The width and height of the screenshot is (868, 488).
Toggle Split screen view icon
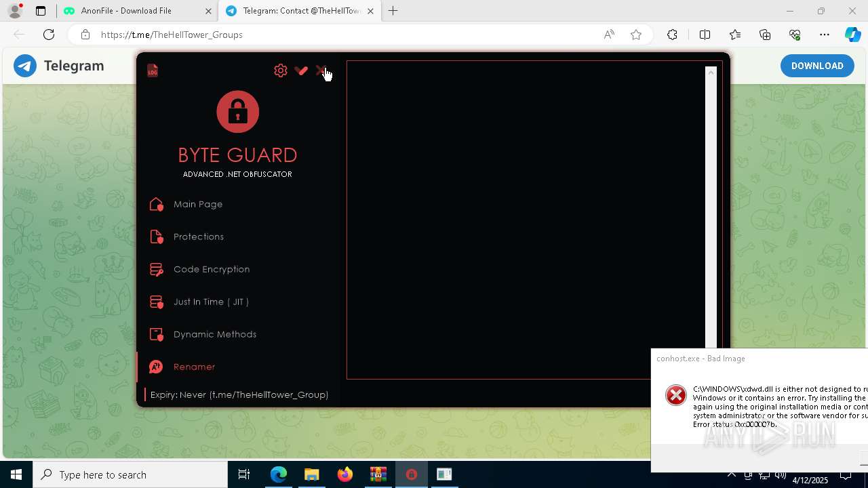(705, 35)
